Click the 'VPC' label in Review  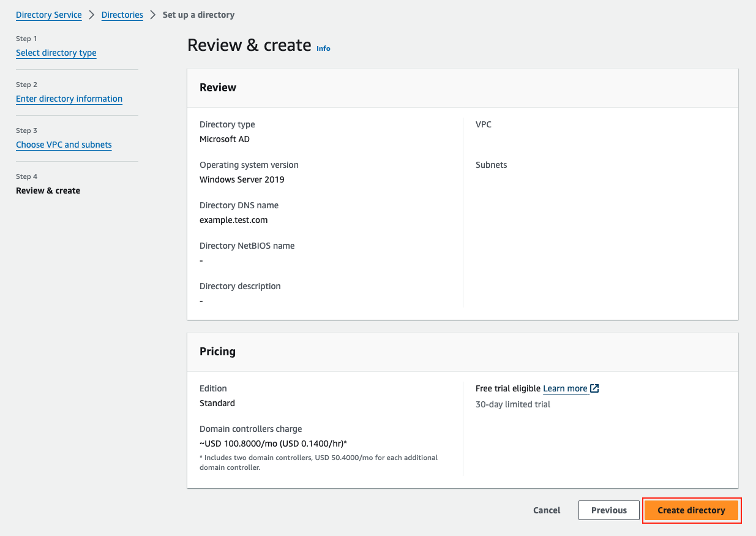pyautogui.click(x=484, y=124)
